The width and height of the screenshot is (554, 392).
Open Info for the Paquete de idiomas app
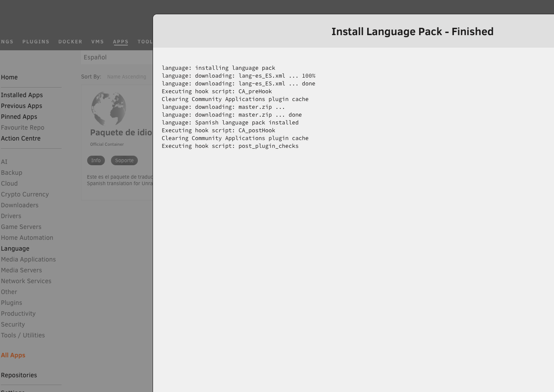(x=96, y=160)
